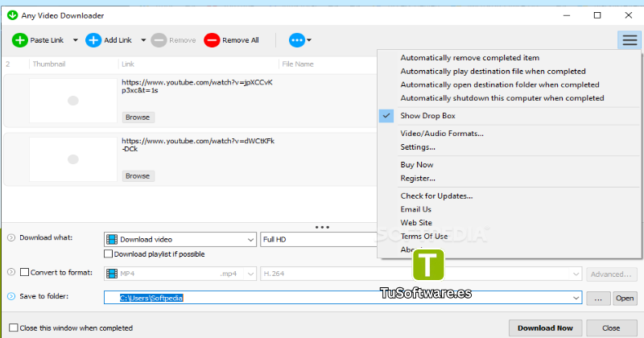Expand the save folder history dropdown arrow
The width and height of the screenshot is (644, 338).
tap(576, 298)
